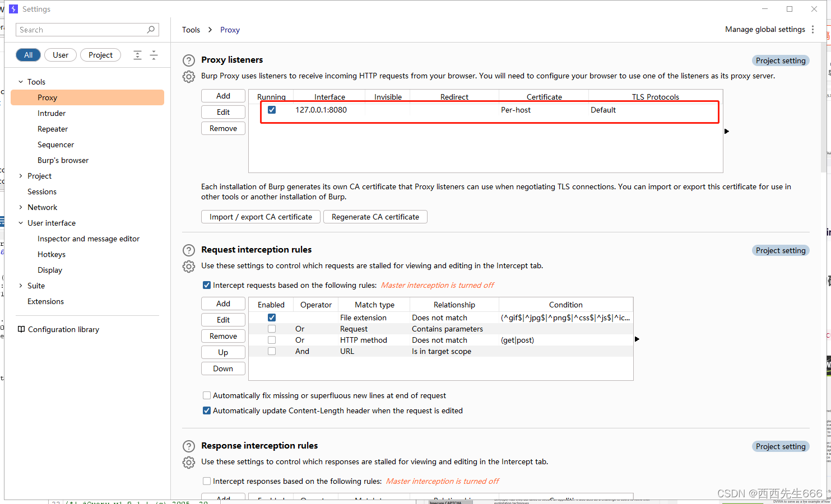Viewport: 831px width, 504px height.
Task: Enable the Request Contains parameters rule
Action: (x=272, y=329)
